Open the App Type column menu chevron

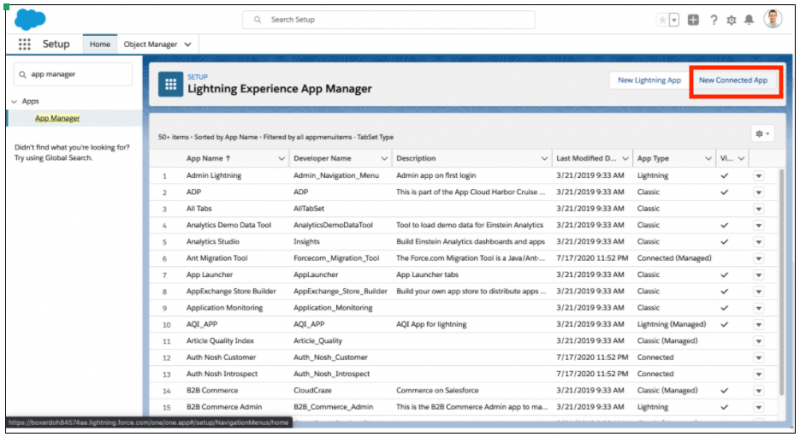pyautogui.click(x=708, y=159)
